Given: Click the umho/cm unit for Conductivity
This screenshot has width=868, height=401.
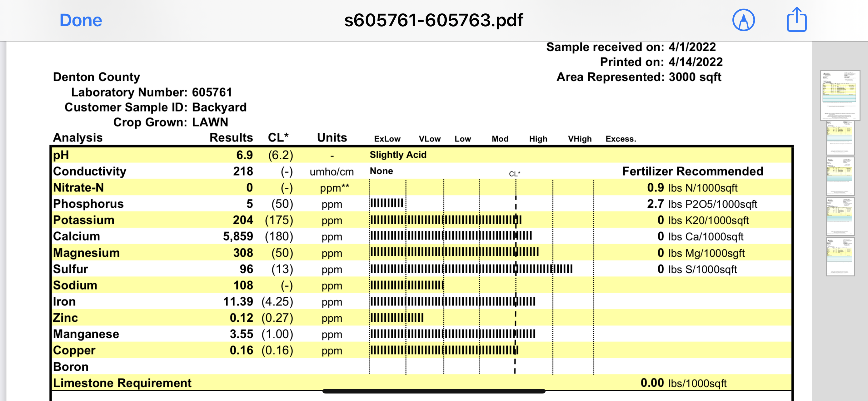Looking at the screenshot, I should (x=332, y=172).
